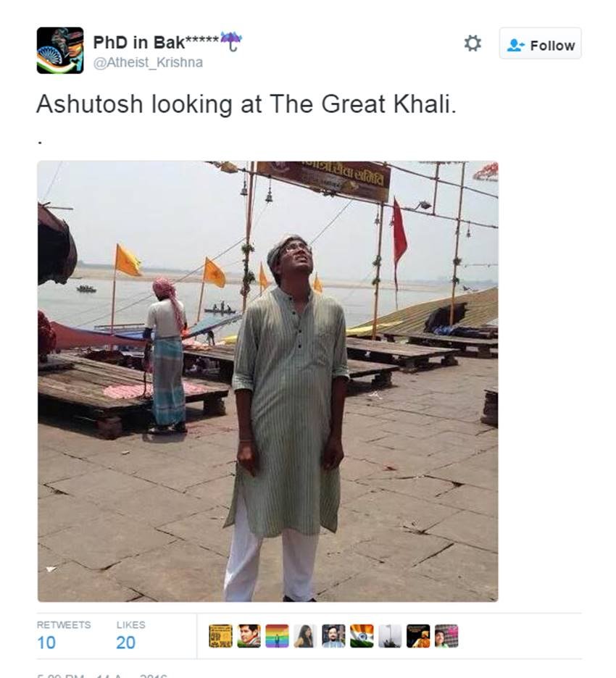Open the last liker avatar with the pink background
This screenshot has height=678, width=616.
pos(446,636)
